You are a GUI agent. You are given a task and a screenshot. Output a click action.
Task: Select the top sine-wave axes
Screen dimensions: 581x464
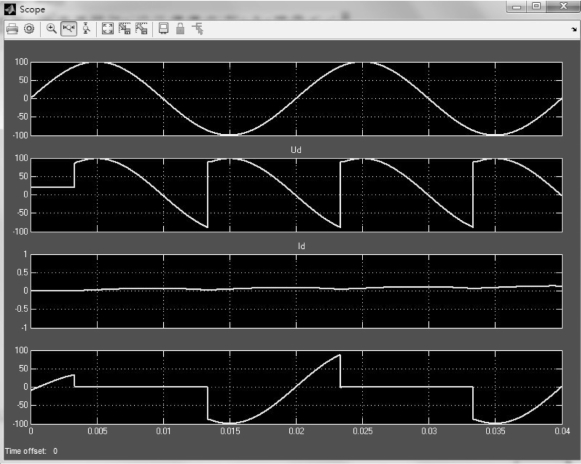[x=296, y=99]
